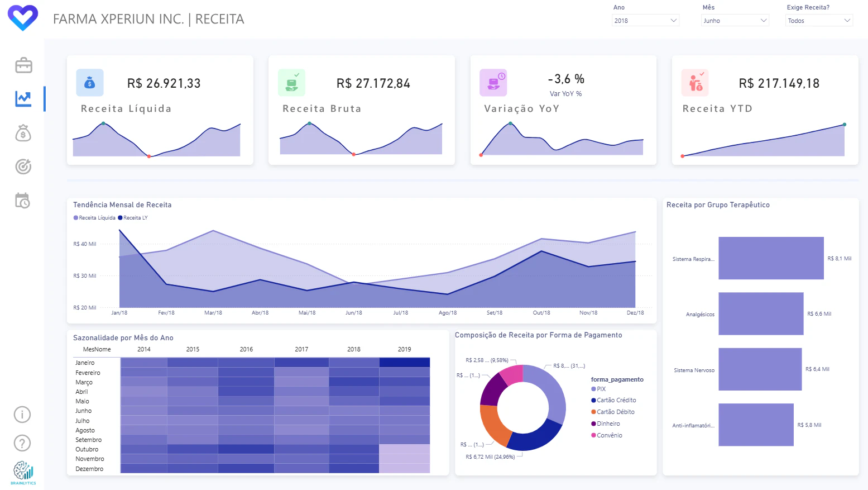
Task: Click the heart logo icon
Action: pos(23,18)
